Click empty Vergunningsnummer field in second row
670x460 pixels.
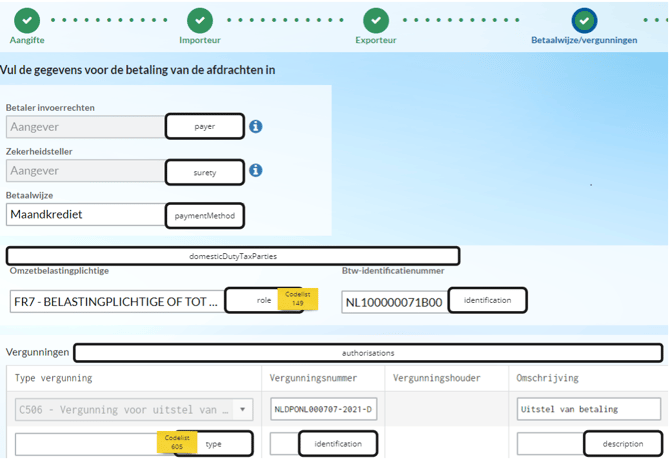[x=284, y=444]
